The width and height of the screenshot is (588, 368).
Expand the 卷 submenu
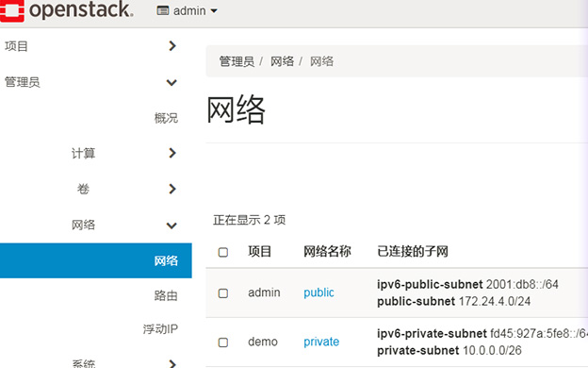(x=172, y=189)
